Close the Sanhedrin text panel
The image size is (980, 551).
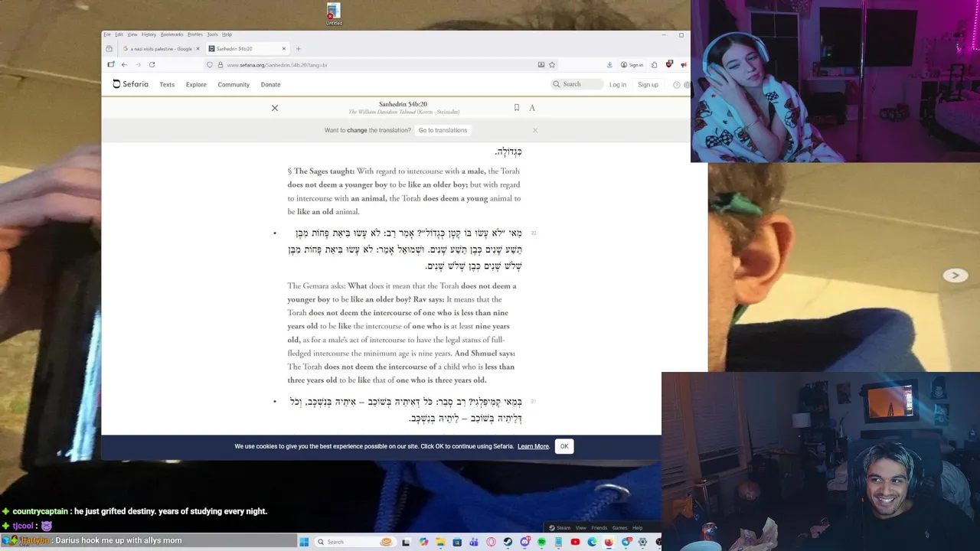pyautogui.click(x=275, y=108)
